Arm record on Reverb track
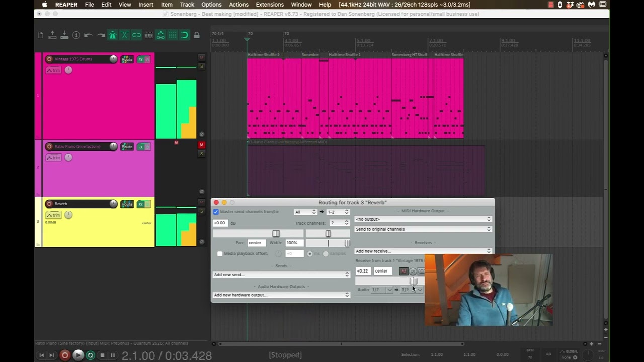Viewport: 644px width, 362px height. 49,204
